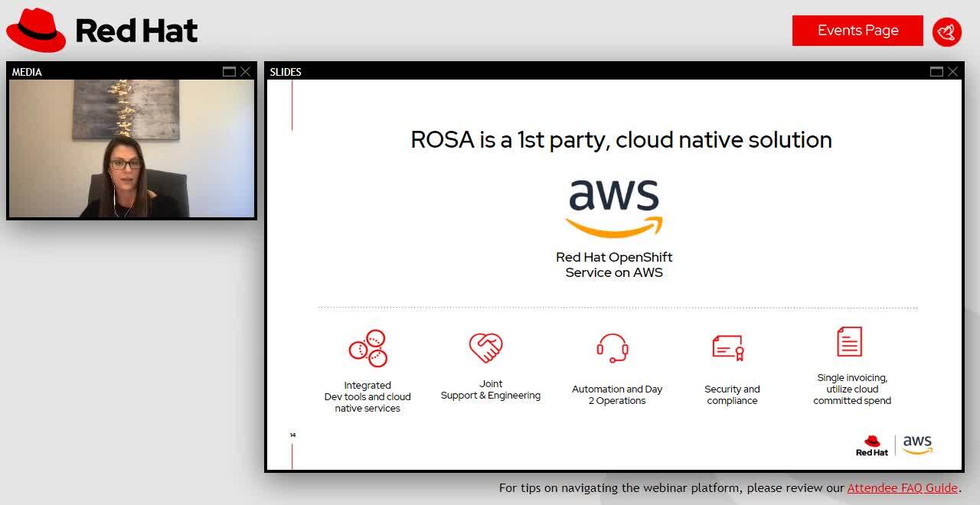980x505 pixels.
Task: Click the large AWS logo on slide
Action: click(x=614, y=208)
